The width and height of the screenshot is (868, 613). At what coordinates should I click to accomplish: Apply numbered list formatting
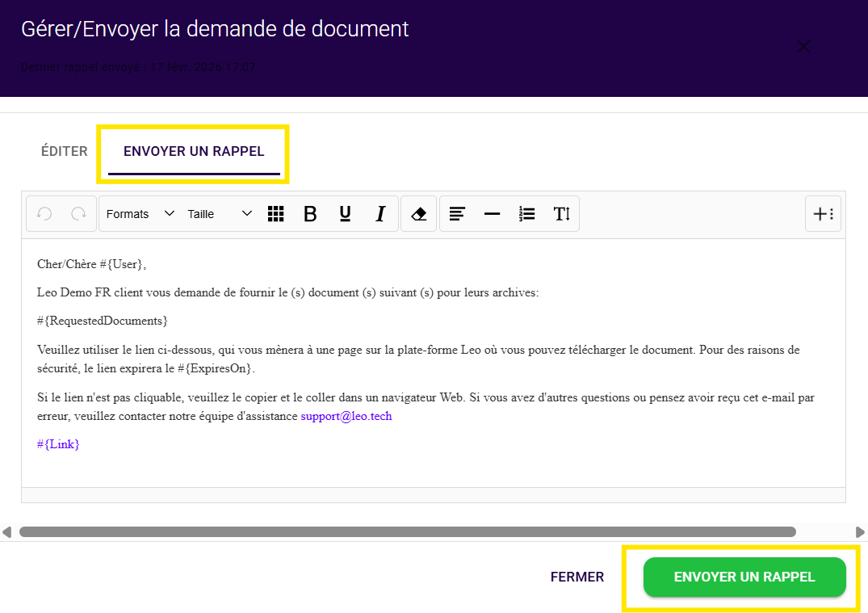tap(527, 214)
